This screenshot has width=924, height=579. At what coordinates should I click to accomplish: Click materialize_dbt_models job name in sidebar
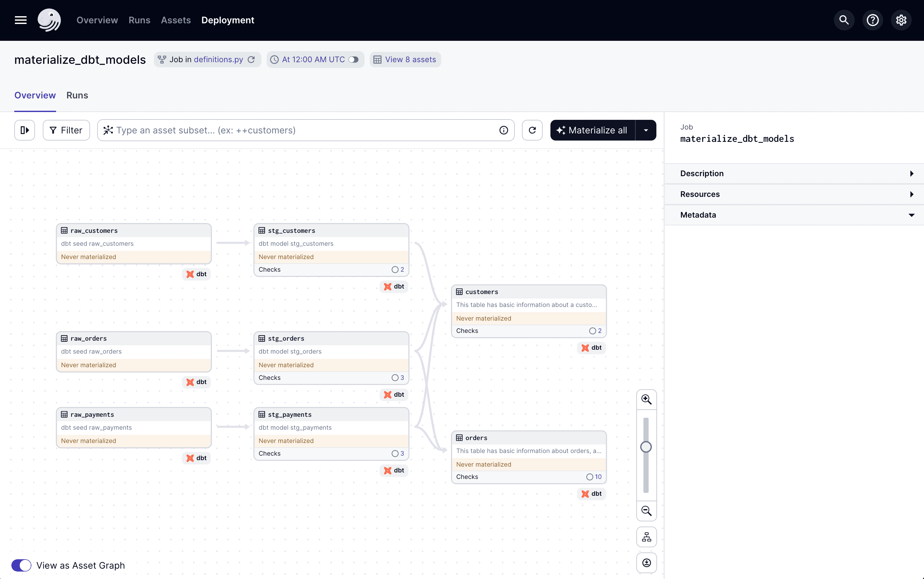(x=737, y=139)
